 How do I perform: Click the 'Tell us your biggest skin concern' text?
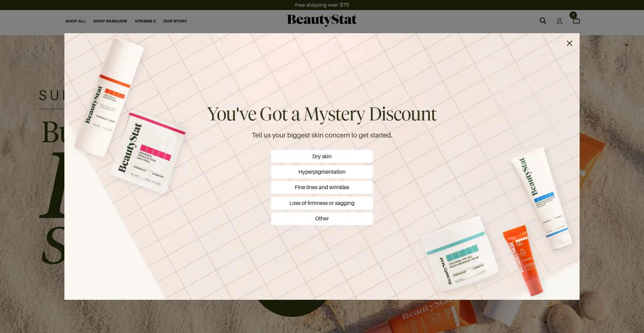[x=322, y=135]
